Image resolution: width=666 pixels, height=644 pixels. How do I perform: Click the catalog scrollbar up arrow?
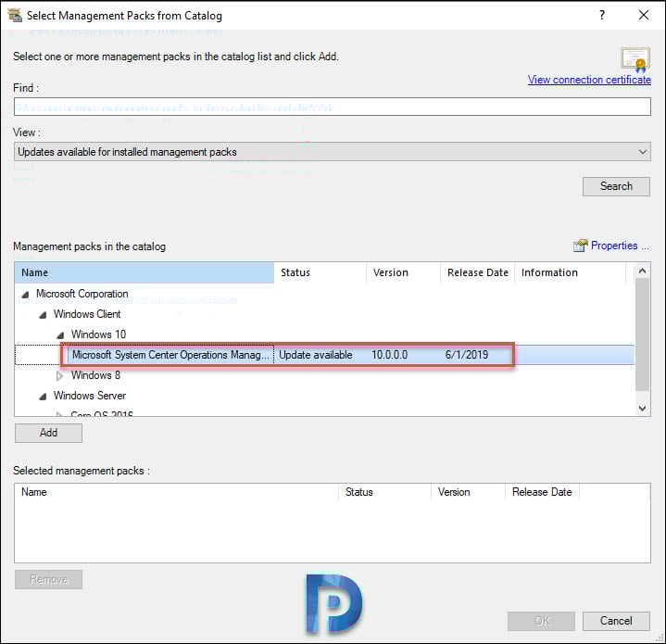pyautogui.click(x=642, y=271)
